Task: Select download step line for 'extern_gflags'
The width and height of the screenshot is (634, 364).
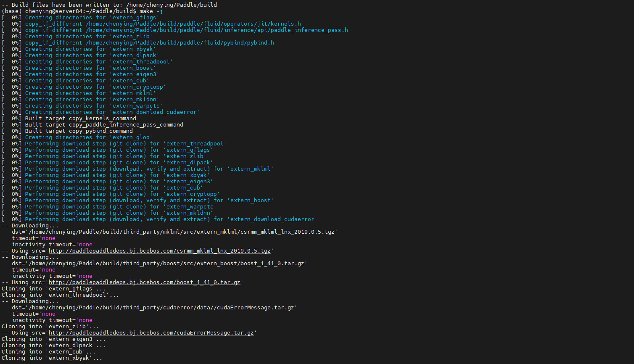Action: click(108, 150)
